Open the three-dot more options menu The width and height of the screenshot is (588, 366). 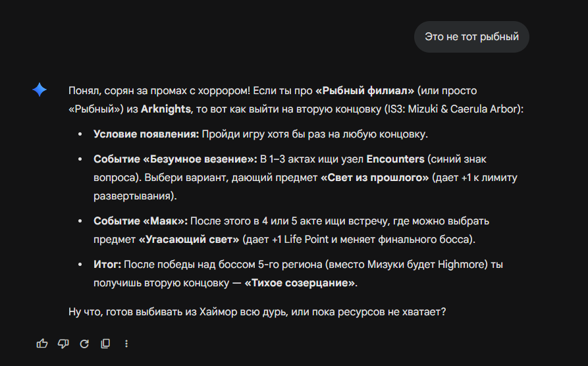(126, 344)
